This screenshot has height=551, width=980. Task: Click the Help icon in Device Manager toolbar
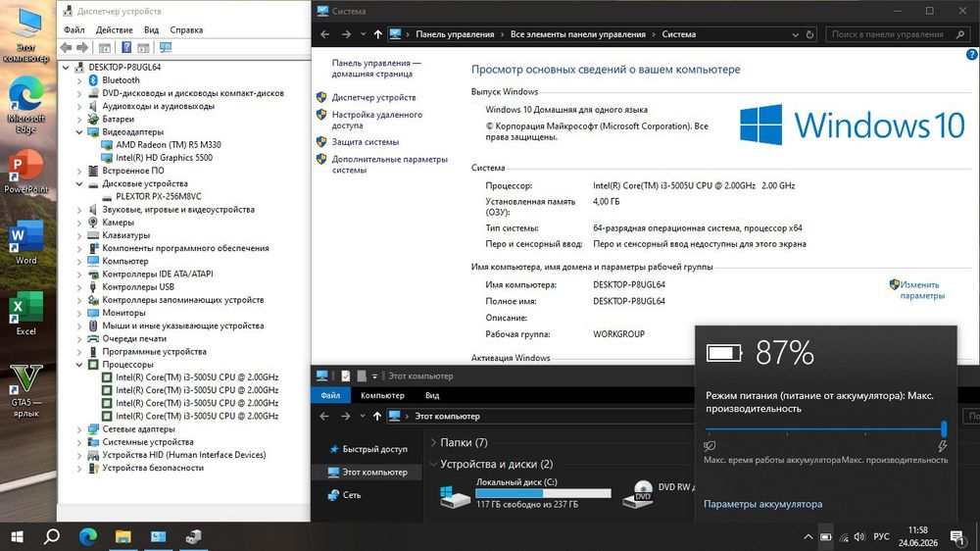coord(126,47)
